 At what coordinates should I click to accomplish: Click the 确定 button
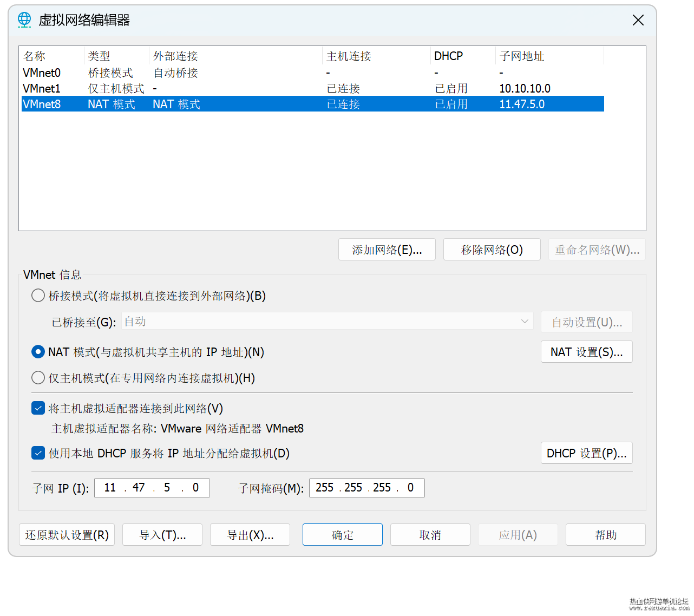tap(343, 535)
